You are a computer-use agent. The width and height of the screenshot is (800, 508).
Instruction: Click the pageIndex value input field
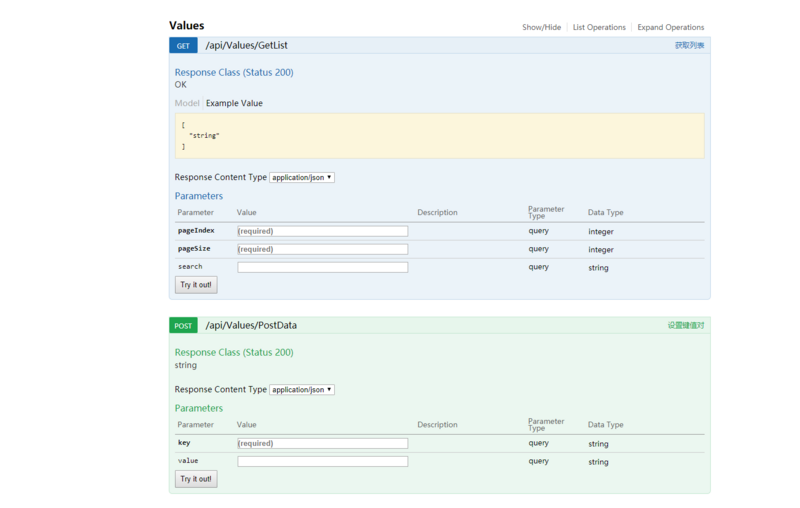(x=322, y=231)
